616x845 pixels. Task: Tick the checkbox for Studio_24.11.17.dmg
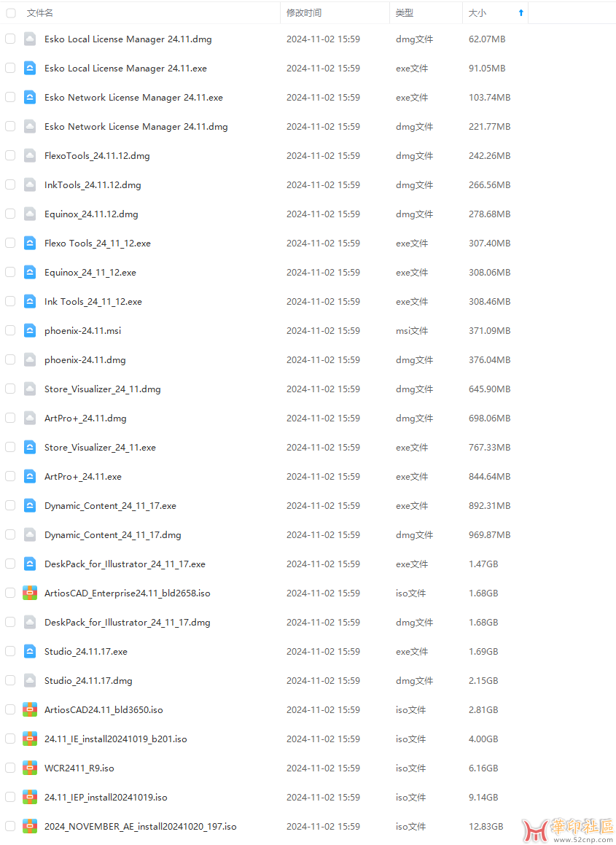coord(10,680)
